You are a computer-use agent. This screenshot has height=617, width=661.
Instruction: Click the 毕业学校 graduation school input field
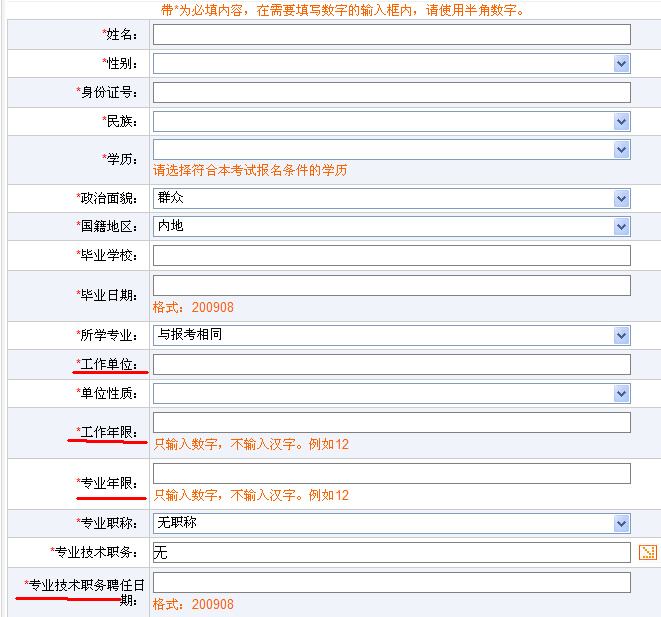tap(392, 256)
